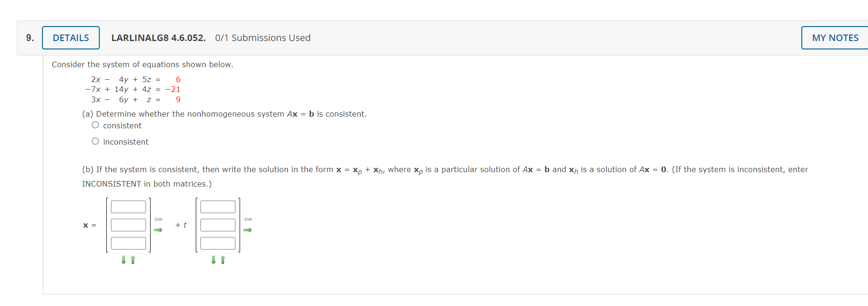Image resolution: width=868 pixels, height=306 pixels.
Task: Click the green down arrow below the first matrix
Action: pos(123,260)
